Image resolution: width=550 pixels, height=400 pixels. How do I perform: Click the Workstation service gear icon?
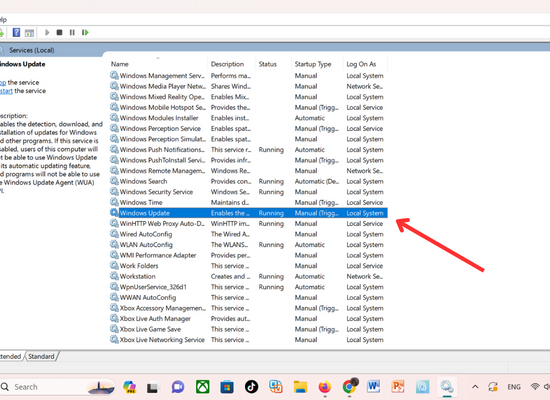coord(114,276)
